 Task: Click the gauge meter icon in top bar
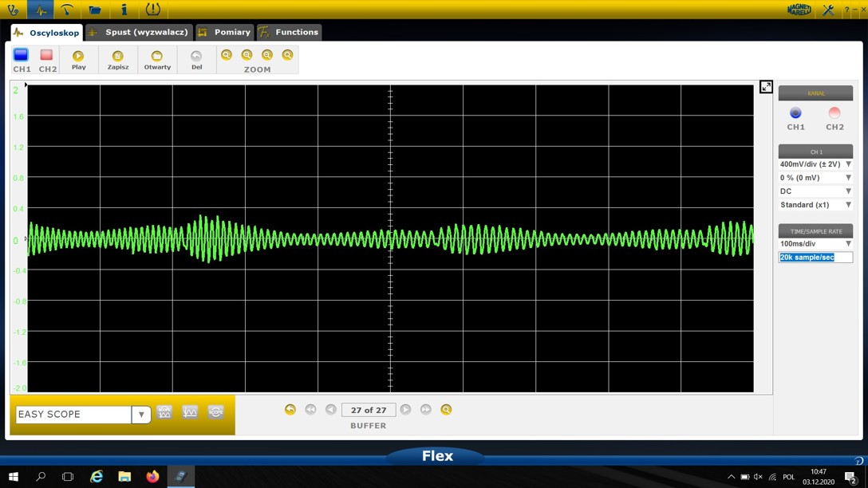click(x=67, y=10)
